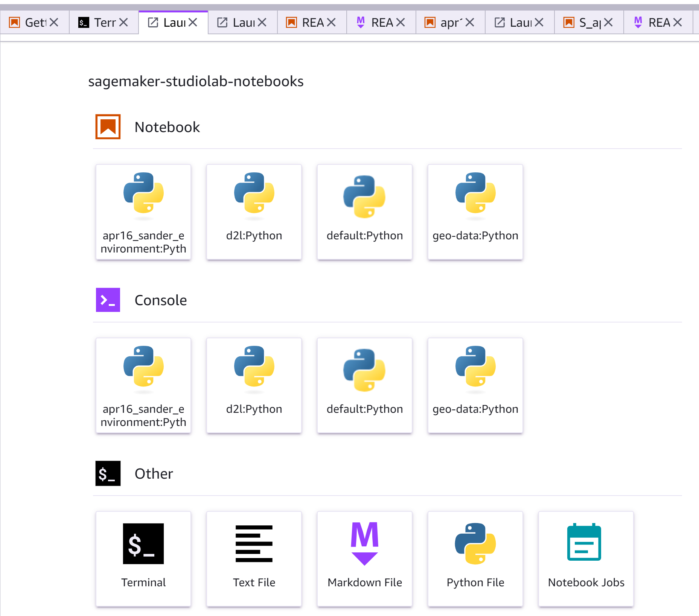The height and width of the screenshot is (616, 699).
Task: Create a d2l:Python notebook
Action: [254, 212]
